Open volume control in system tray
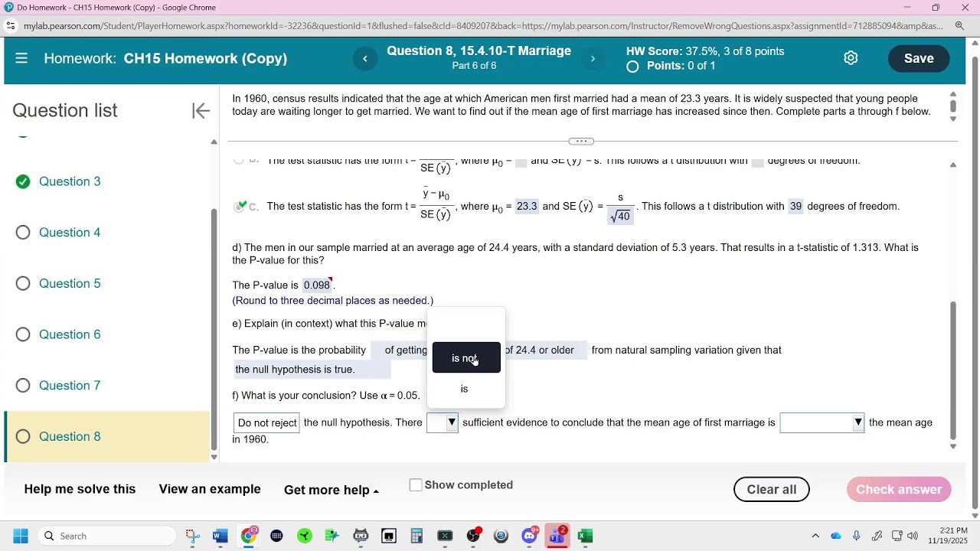This screenshot has width=980, height=551. point(912,536)
